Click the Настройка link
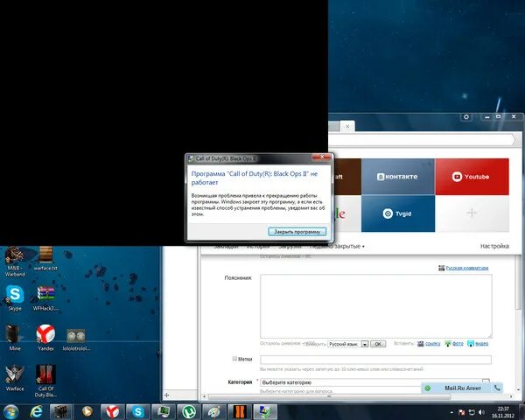Screen dimensions: 525x420 click(x=494, y=246)
